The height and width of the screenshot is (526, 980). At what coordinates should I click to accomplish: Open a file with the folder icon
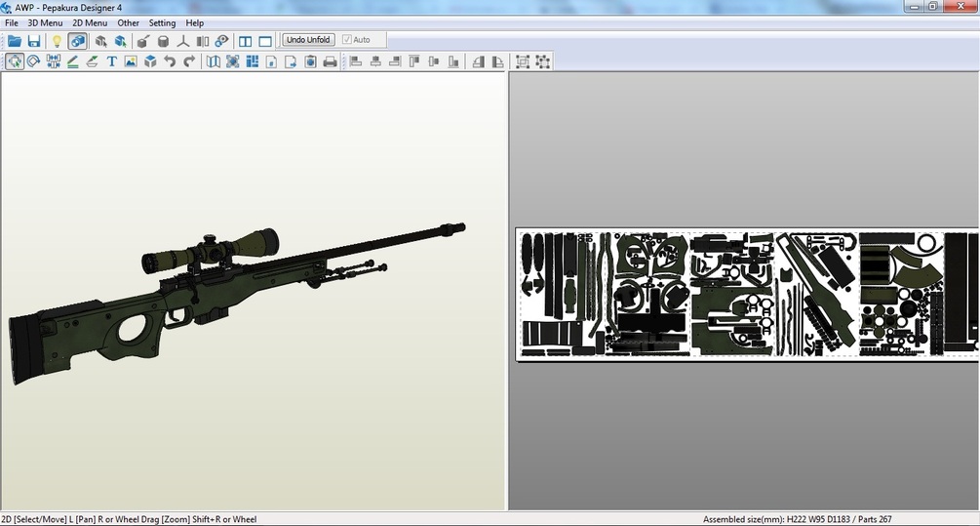tap(14, 41)
